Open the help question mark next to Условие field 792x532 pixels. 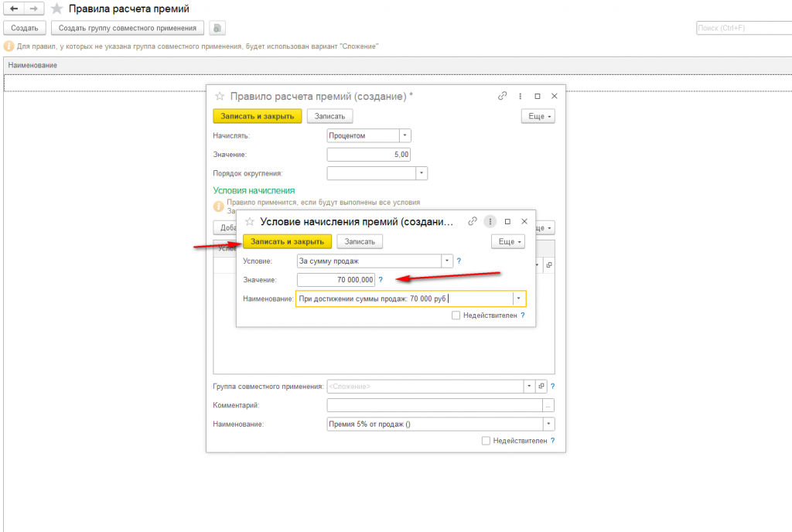[x=459, y=261]
